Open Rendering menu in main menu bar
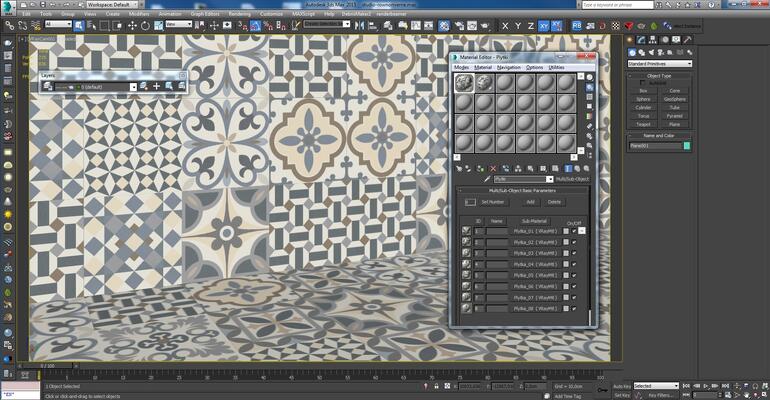This screenshot has width=770, height=400. point(240,14)
